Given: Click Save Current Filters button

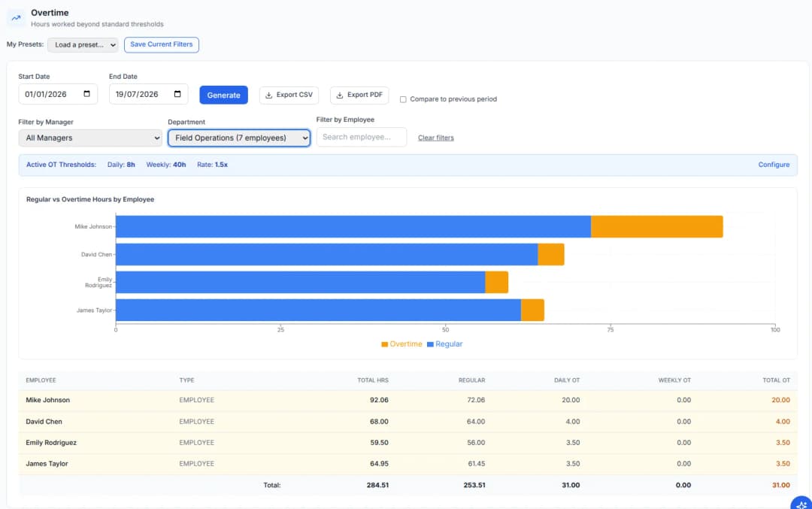Looking at the screenshot, I should coord(162,44).
